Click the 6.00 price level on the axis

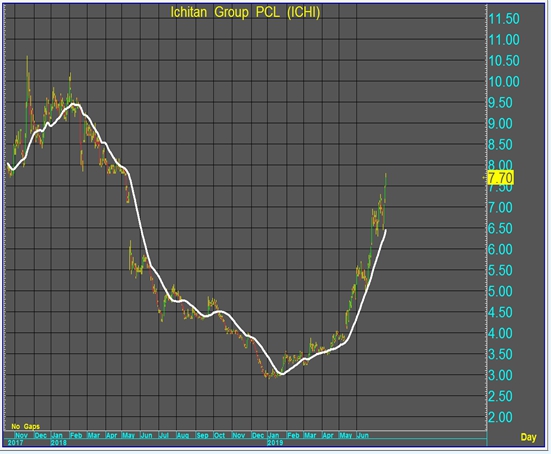pyautogui.click(x=501, y=249)
